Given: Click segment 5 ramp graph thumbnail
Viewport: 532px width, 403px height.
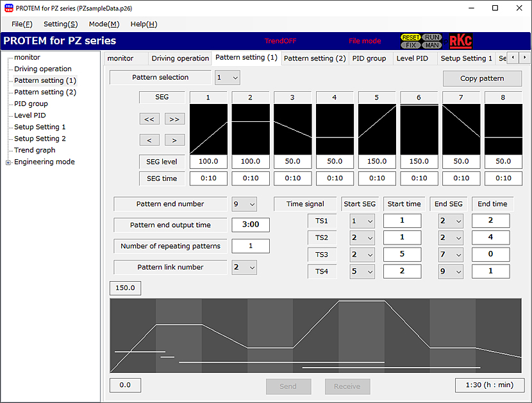Looking at the screenshot, I should click(377, 129).
